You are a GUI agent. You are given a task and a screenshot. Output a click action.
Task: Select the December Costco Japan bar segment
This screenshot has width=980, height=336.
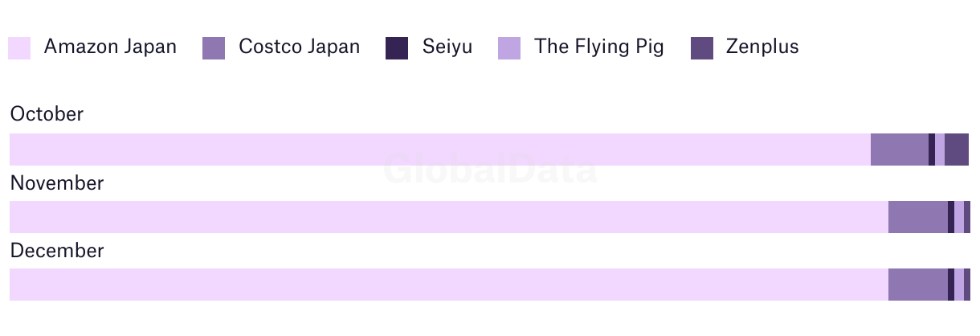[918, 285]
